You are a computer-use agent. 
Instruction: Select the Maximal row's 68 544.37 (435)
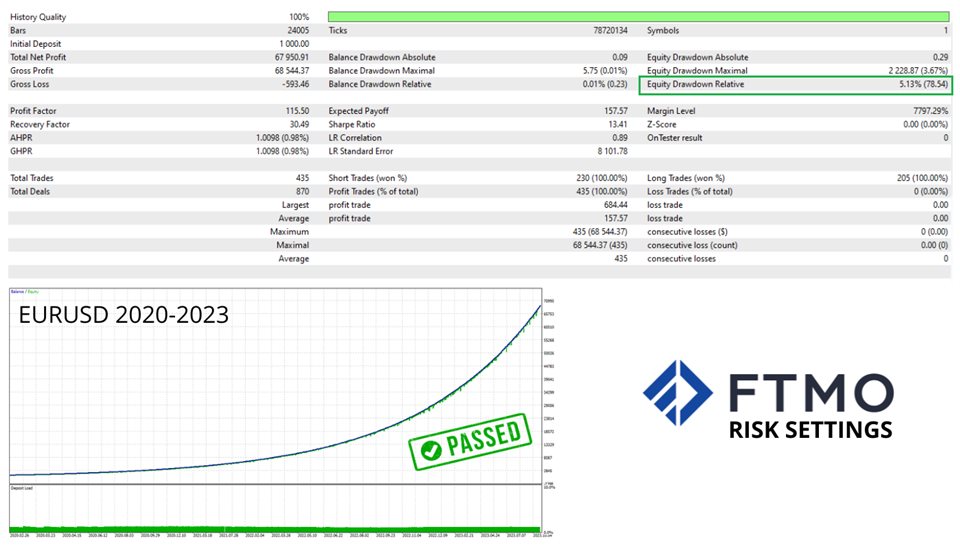pos(601,246)
